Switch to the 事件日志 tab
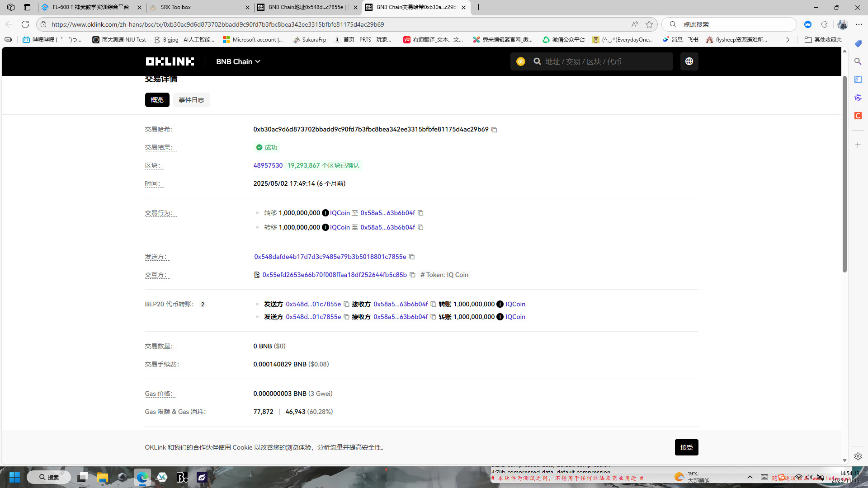The image size is (868, 488). (x=191, y=100)
